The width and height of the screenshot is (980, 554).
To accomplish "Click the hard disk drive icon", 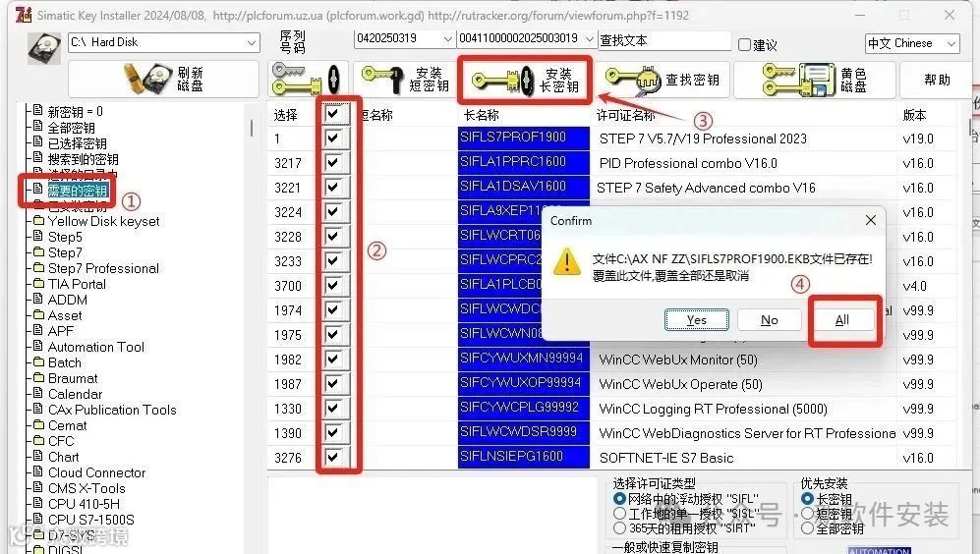I will coord(44,48).
